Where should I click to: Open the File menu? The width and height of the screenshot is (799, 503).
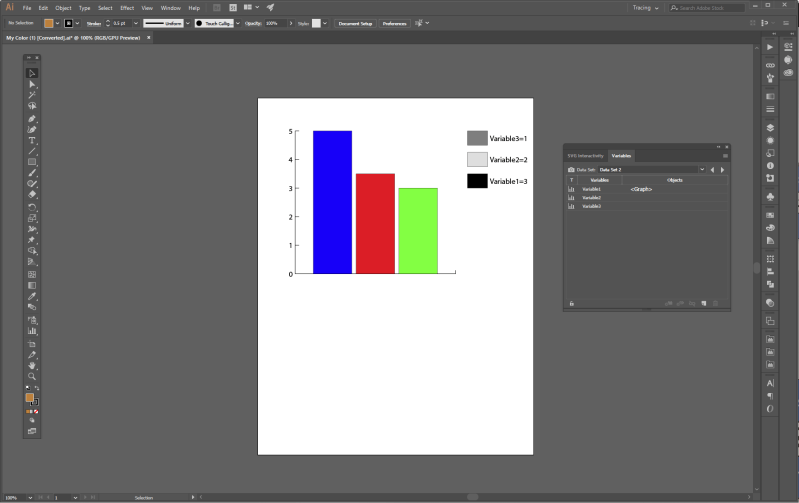[x=27, y=8]
